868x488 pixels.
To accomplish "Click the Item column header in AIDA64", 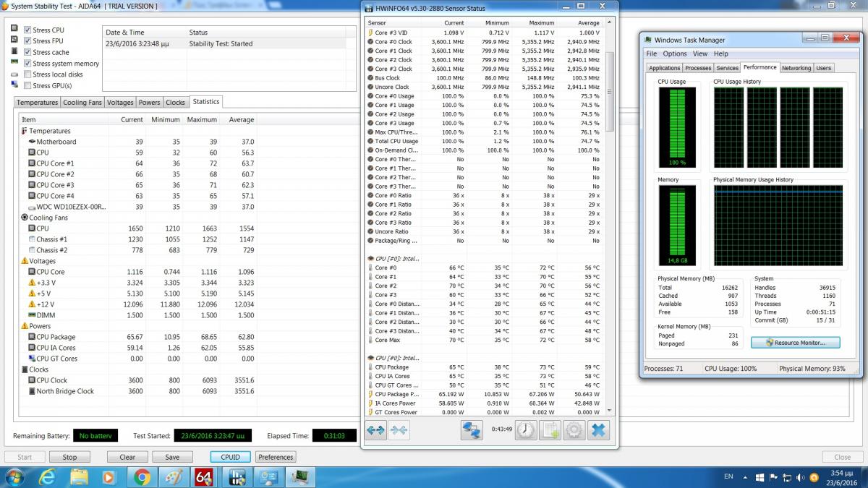I will click(64, 119).
